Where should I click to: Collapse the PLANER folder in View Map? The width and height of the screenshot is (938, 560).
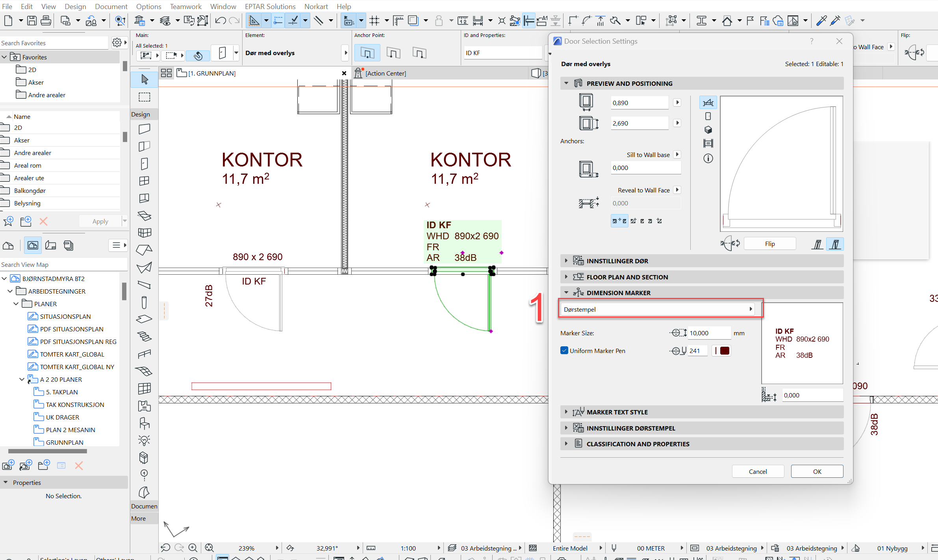pos(16,304)
